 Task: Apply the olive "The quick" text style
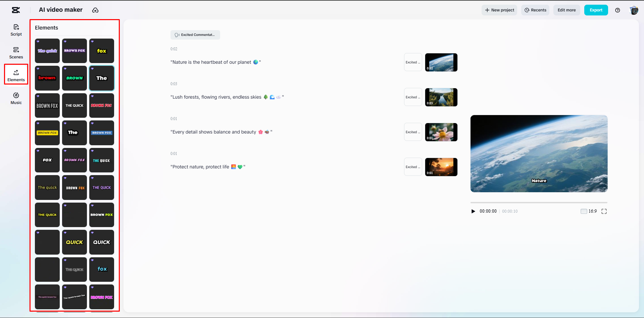coord(47,188)
